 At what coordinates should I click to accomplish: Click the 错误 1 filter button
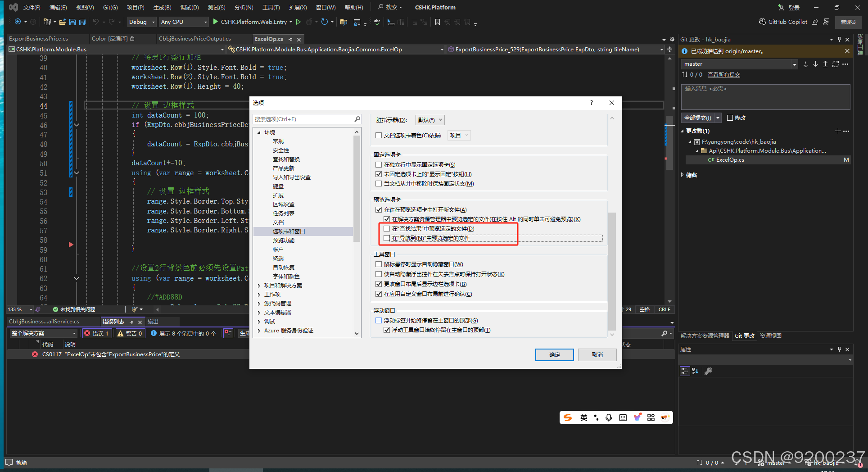(97, 333)
